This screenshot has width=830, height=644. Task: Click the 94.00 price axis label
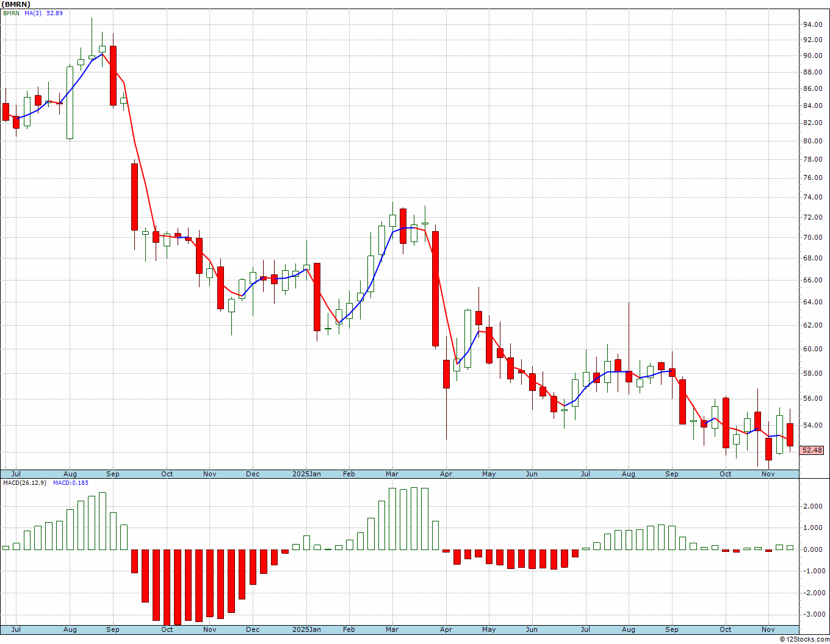[812, 25]
